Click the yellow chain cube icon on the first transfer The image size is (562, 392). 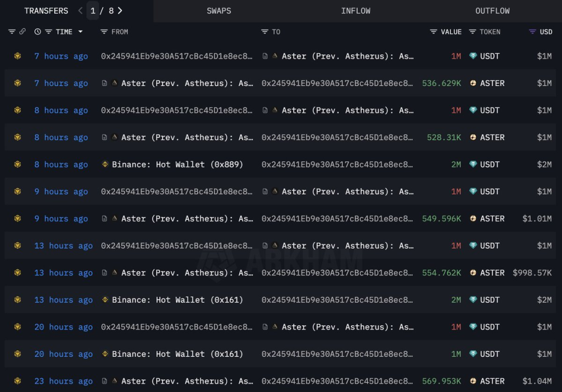[17, 56]
